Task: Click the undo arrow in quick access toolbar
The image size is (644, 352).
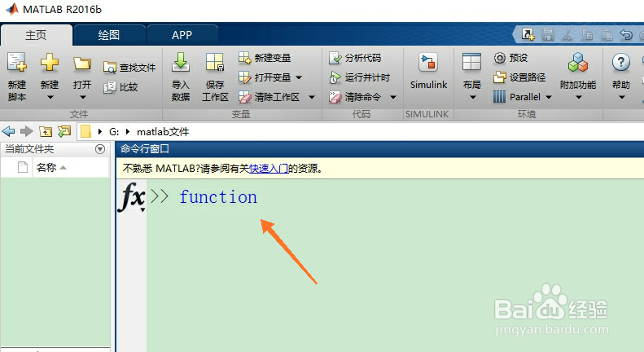Action: coord(626,34)
